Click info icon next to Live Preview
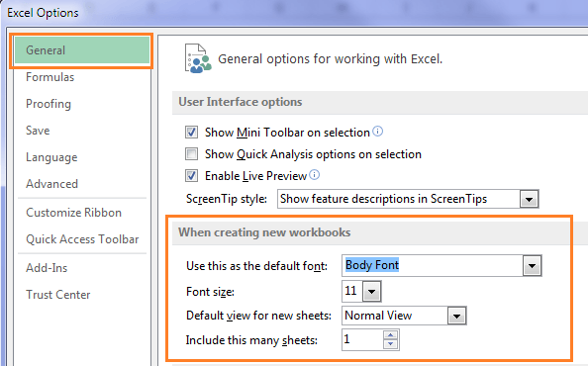The image size is (588, 366). click(x=314, y=174)
